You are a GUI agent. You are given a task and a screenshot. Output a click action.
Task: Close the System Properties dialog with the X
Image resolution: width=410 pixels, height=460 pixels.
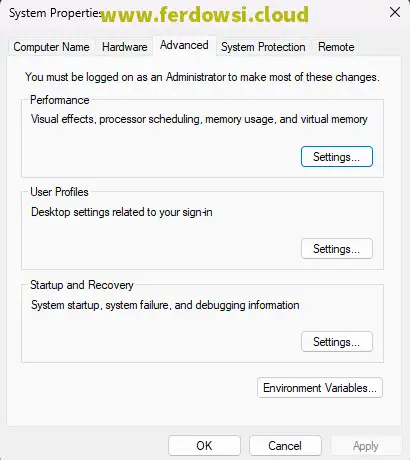pyautogui.click(x=395, y=13)
